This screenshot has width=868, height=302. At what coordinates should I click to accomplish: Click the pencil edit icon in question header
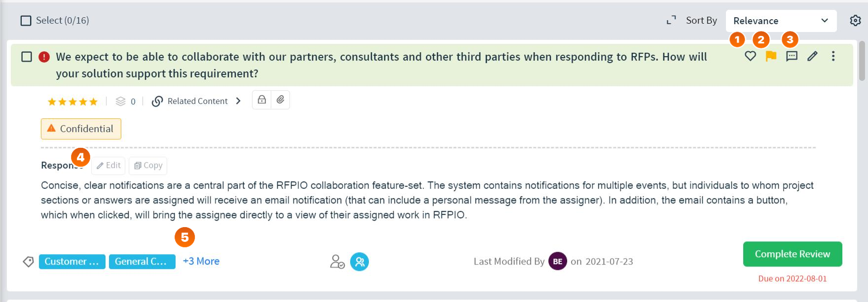pos(812,56)
